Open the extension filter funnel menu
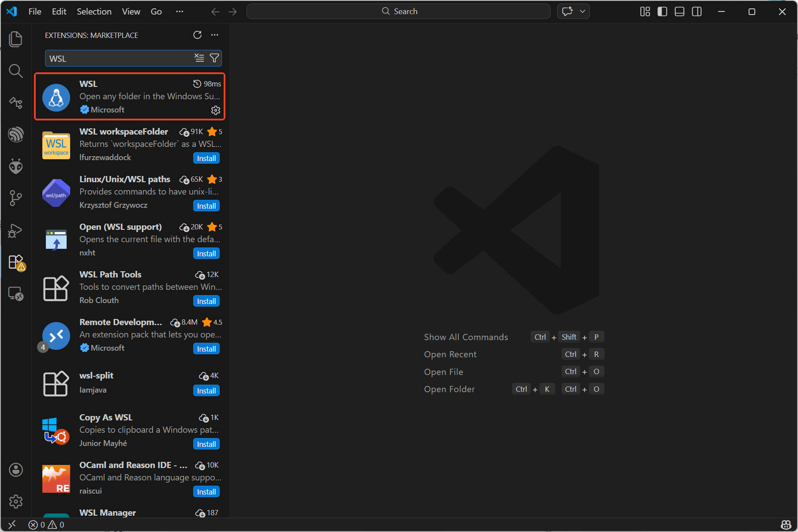 coord(214,58)
